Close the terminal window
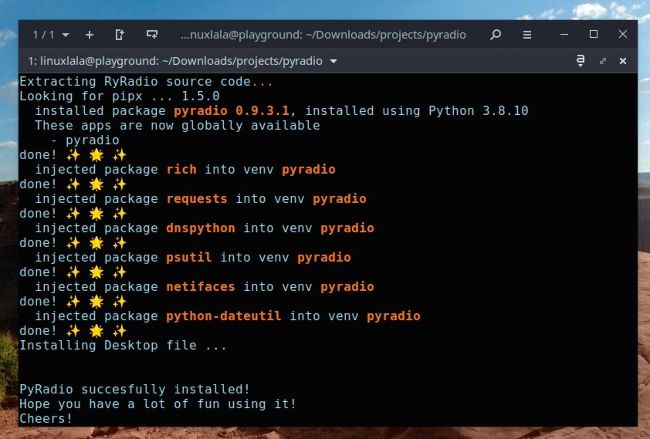Screen dimensions: 650x439 [x=623, y=34]
